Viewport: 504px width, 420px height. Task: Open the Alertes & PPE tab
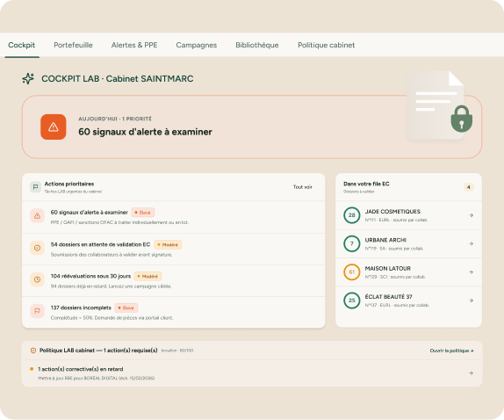134,45
